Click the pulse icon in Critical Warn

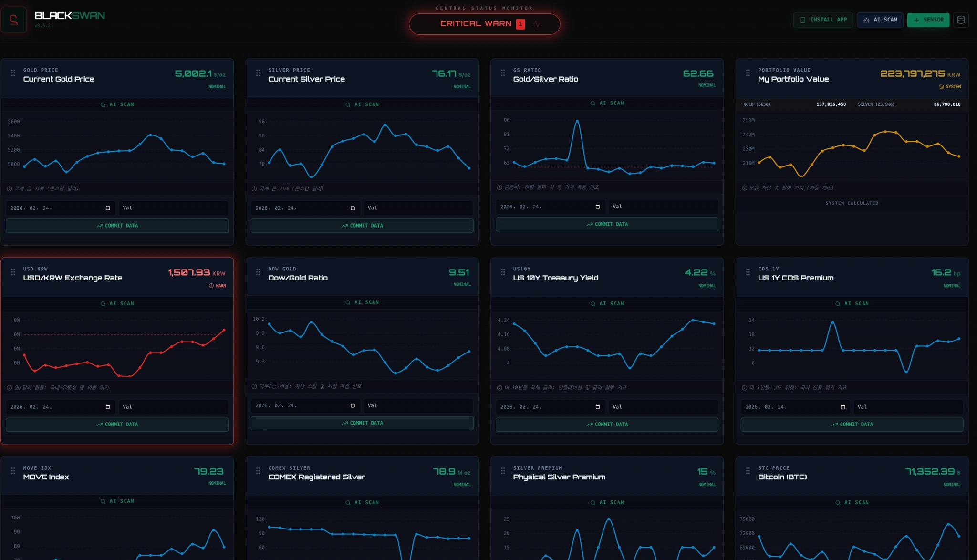tap(537, 24)
